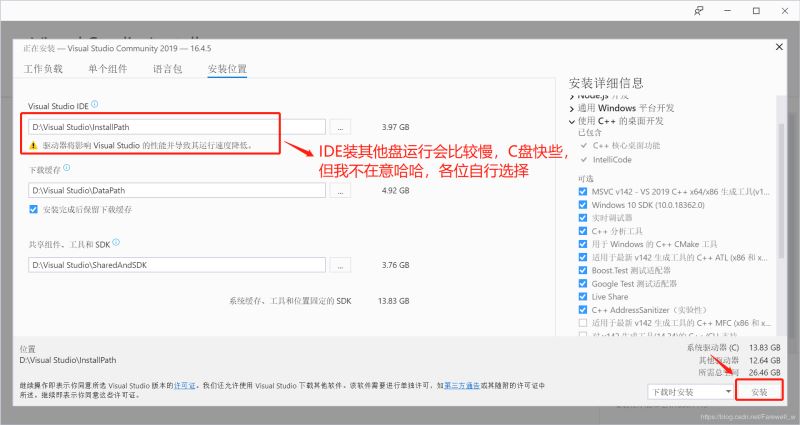Image resolution: width=800 pixels, height=425 pixels.
Task: Open the 第三方通告 link
Action: [x=462, y=386]
